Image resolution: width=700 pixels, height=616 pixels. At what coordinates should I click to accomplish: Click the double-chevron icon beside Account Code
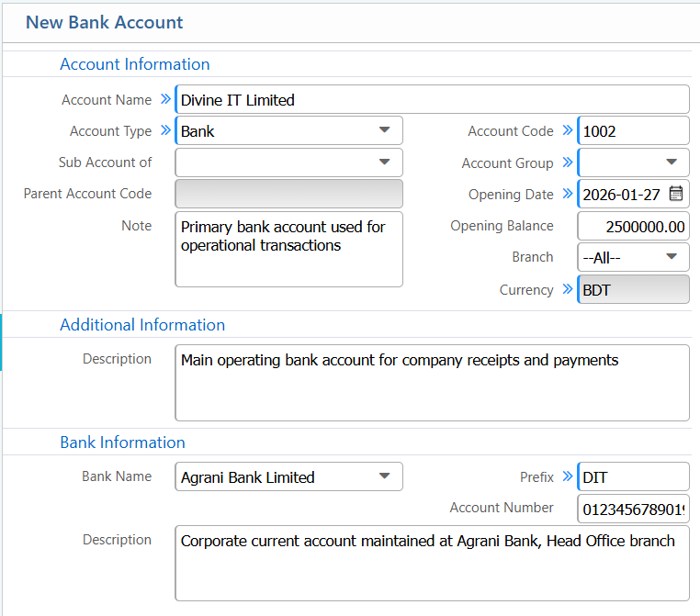568,130
